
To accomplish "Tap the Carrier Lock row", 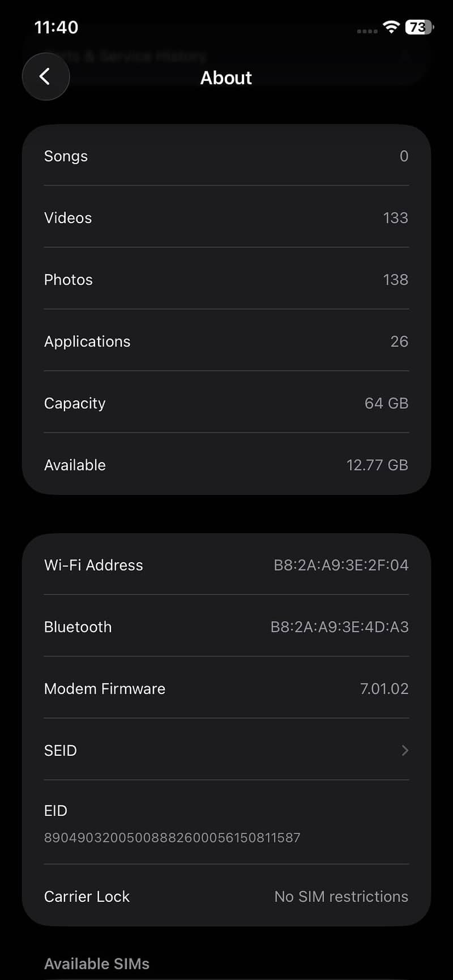I will pos(226,896).
